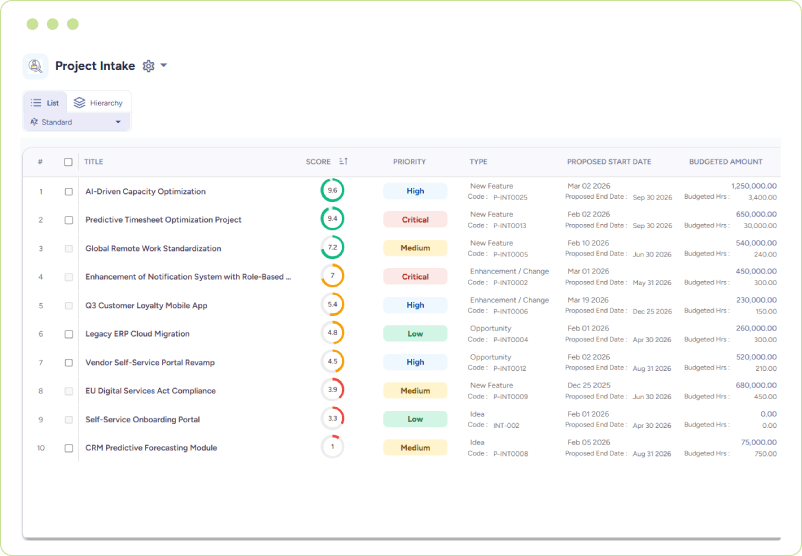Screen dimensions: 802x556
Task: Open the Predictive Timesheet Optimization Project title
Action: (163, 220)
